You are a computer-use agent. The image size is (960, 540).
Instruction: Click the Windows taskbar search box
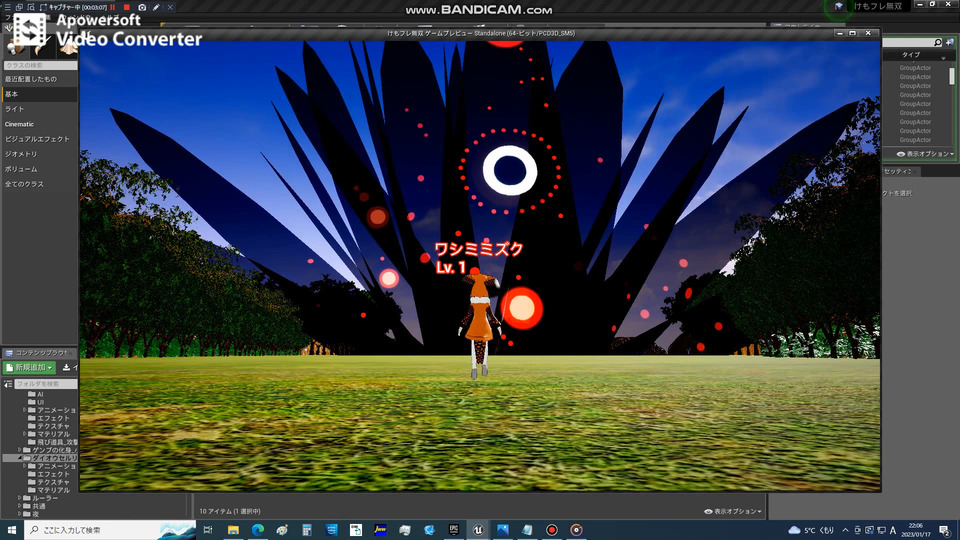[110, 530]
